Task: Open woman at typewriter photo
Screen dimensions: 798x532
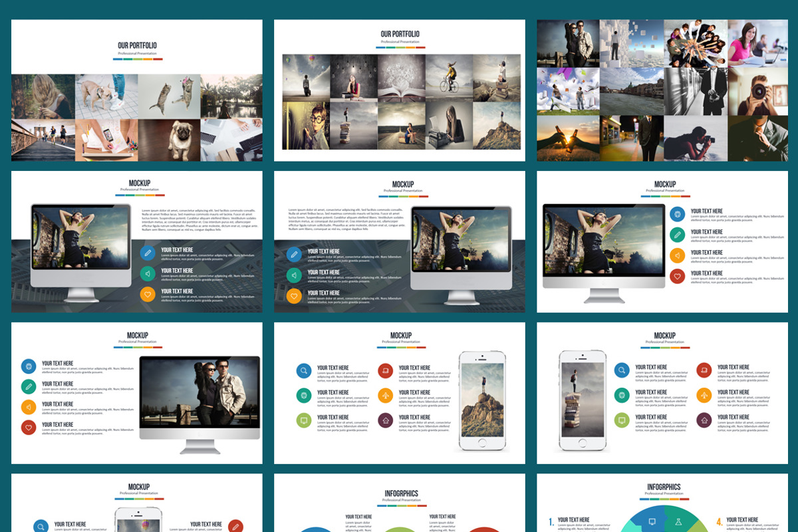Action: coord(450,126)
